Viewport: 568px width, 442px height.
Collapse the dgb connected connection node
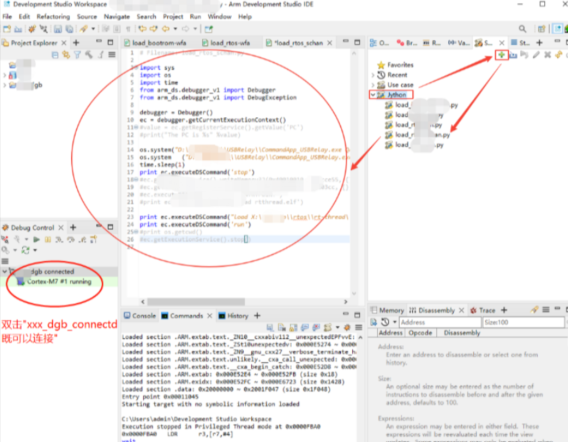(x=4, y=271)
